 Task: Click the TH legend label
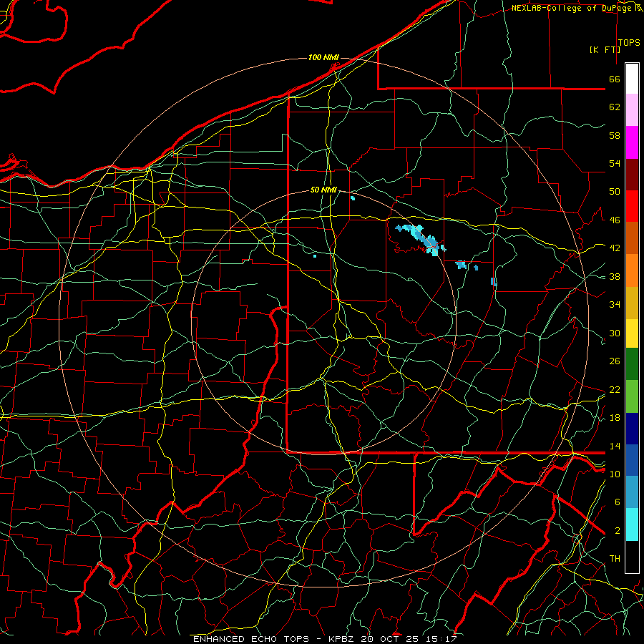coord(615,558)
